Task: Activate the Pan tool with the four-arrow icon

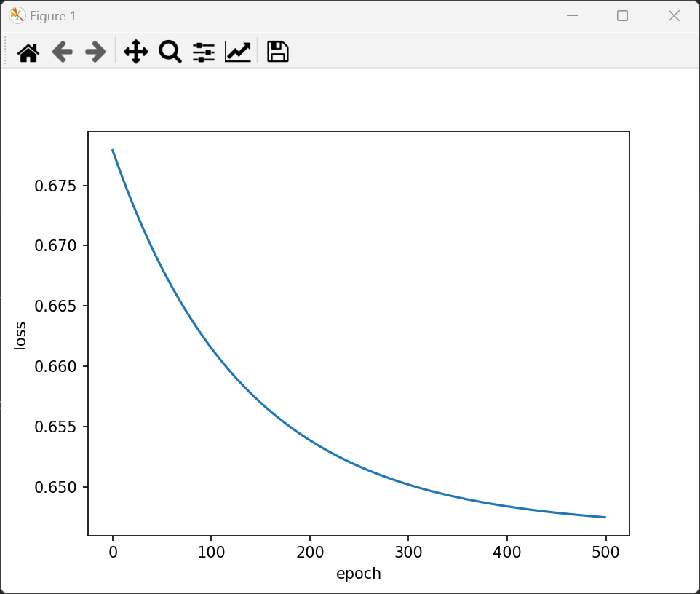Action: click(x=136, y=52)
